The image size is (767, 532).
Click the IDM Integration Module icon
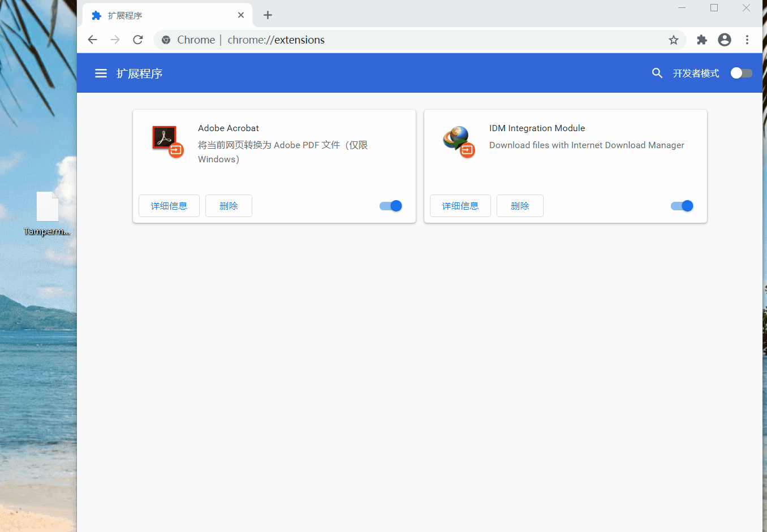tap(458, 141)
